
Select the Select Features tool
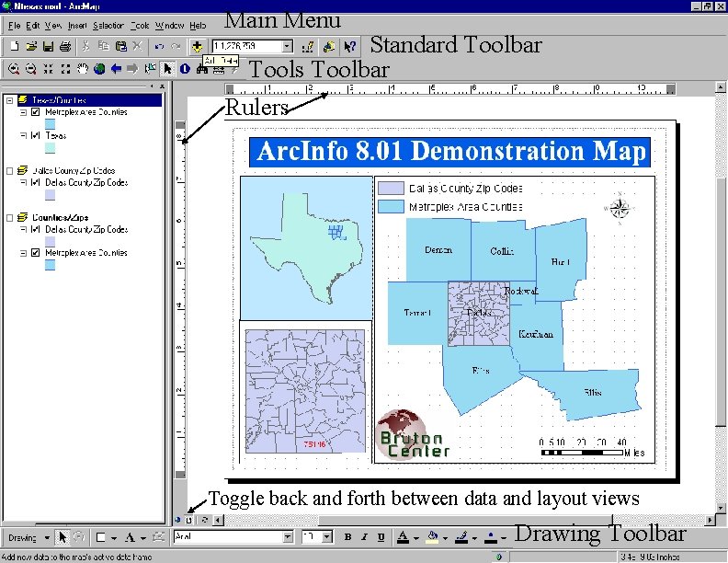pyautogui.click(x=151, y=69)
